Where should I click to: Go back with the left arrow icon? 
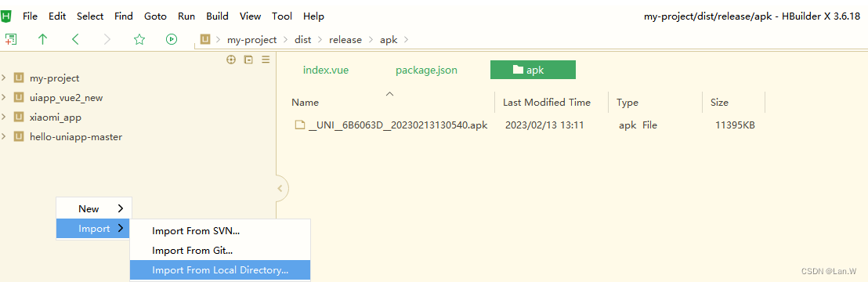pos(75,39)
